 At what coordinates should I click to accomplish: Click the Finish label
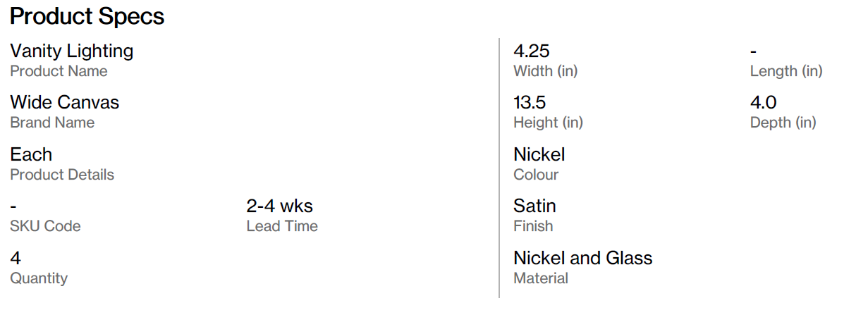[x=533, y=226]
